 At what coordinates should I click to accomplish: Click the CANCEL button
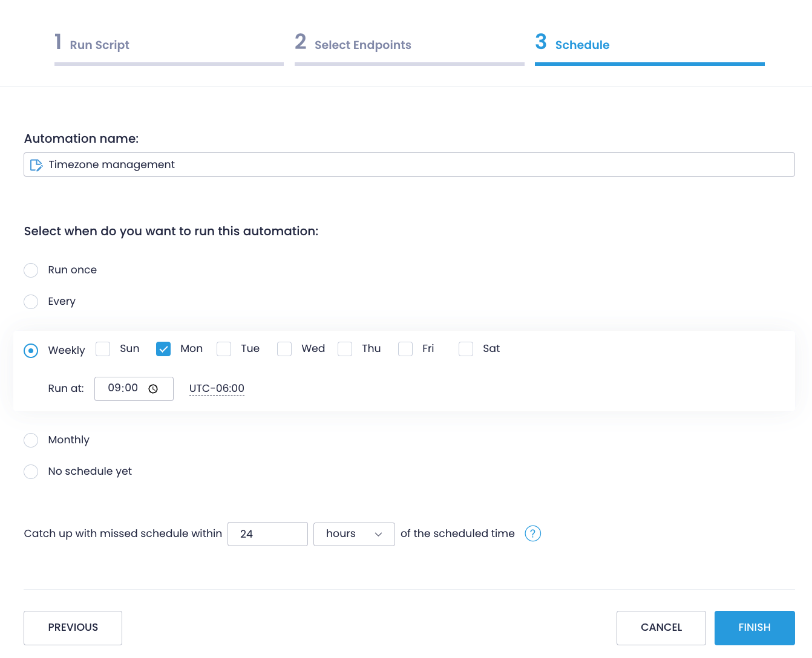661,628
